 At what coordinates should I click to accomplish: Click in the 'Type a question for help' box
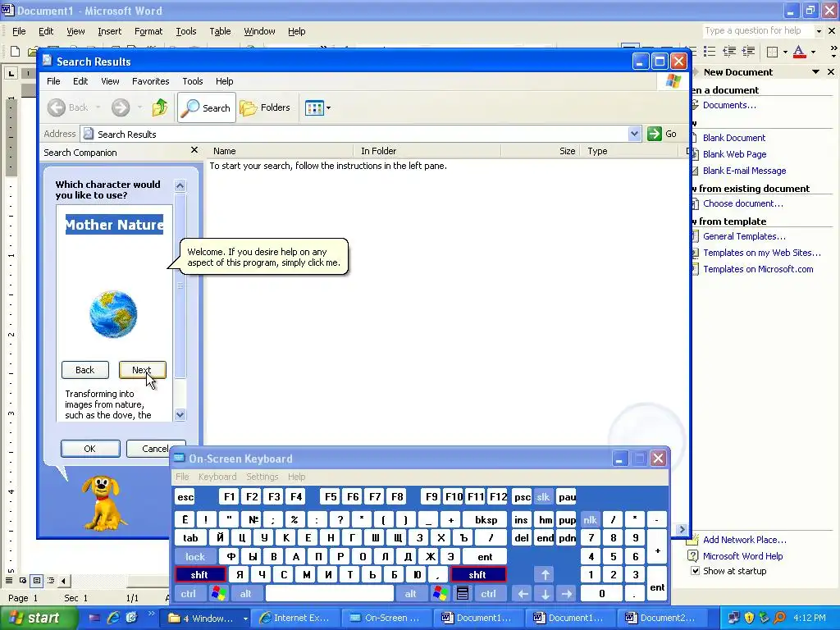click(757, 30)
